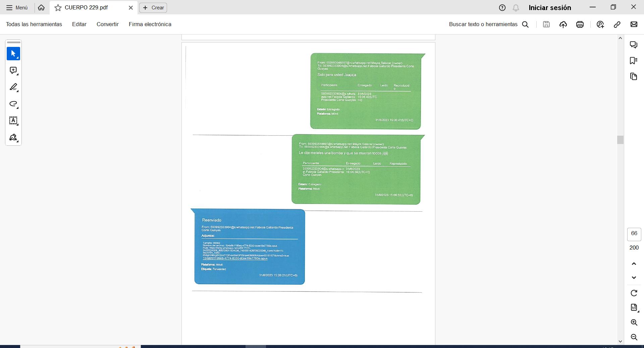
Task: Select the fill and sign pen tool
Action: coord(13,137)
